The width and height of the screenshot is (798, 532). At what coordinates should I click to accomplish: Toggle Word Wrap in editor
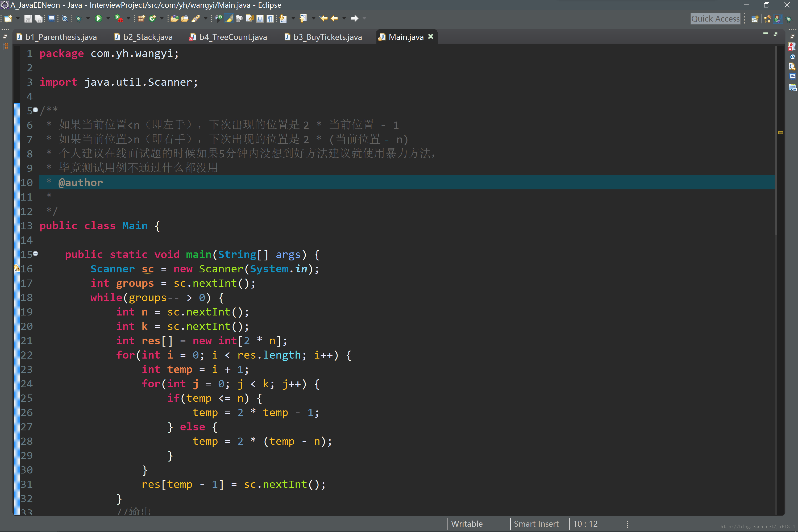pyautogui.click(x=250, y=18)
